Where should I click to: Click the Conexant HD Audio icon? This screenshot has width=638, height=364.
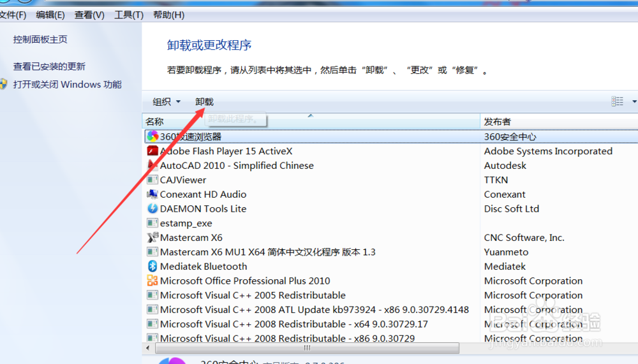pos(152,194)
